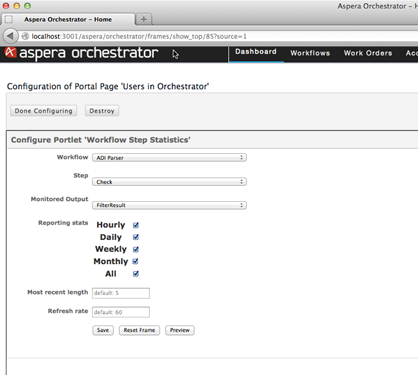Focus the Refresh rate input field
The width and height of the screenshot is (418, 375).
click(x=121, y=312)
